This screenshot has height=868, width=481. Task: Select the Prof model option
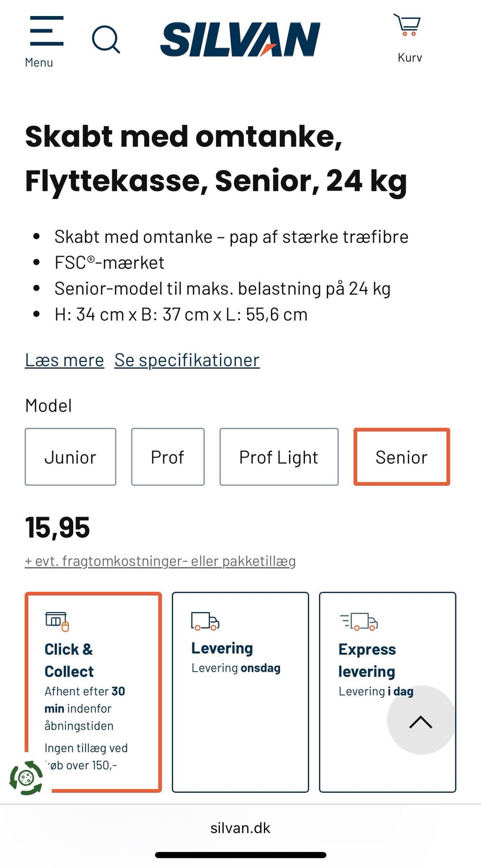pyautogui.click(x=167, y=456)
